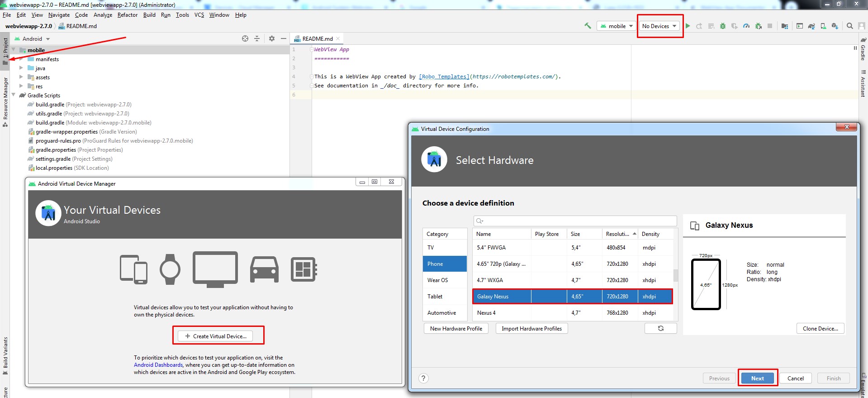This screenshot has width=868, height=398.
Task: Select the Galaxy Nexus device row
Action: (x=573, y=296)
